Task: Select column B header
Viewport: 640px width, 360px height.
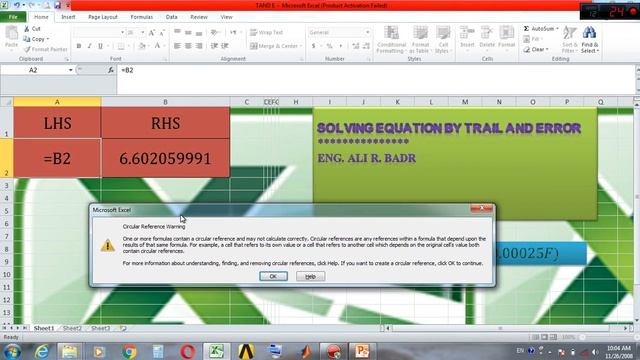Action: coord(165,102)
